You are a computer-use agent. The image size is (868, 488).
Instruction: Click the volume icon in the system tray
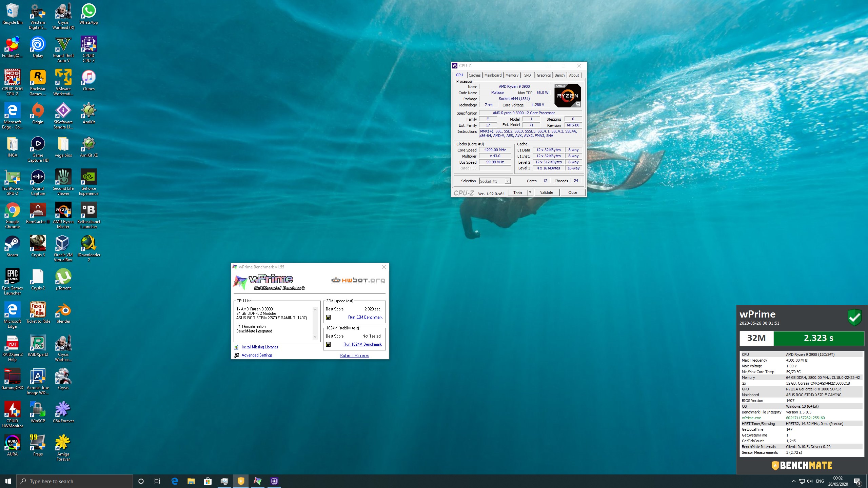pyautogui.click(x=810, y=481)
